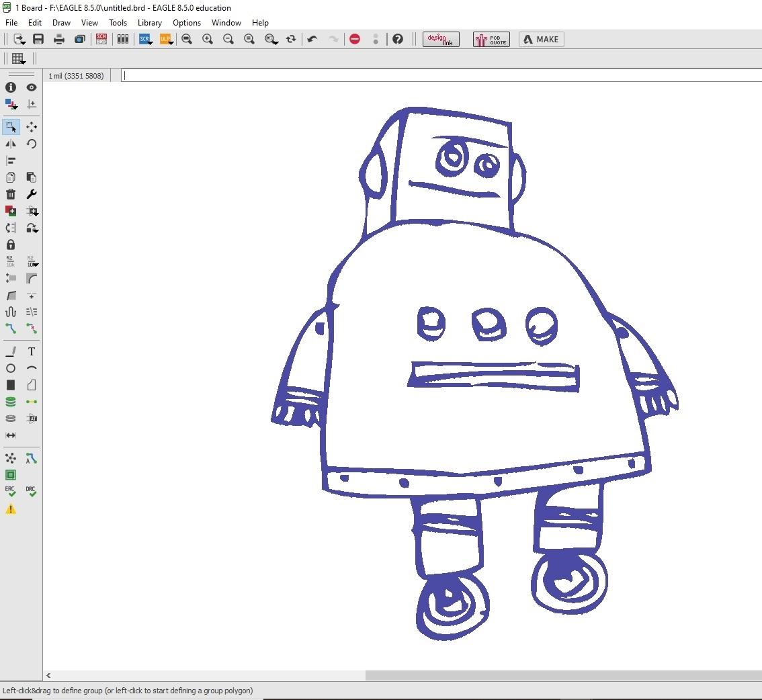This screenshot has width=762, height=700.
Task: Select the Move tool
Action: click(x=32, y=127)
